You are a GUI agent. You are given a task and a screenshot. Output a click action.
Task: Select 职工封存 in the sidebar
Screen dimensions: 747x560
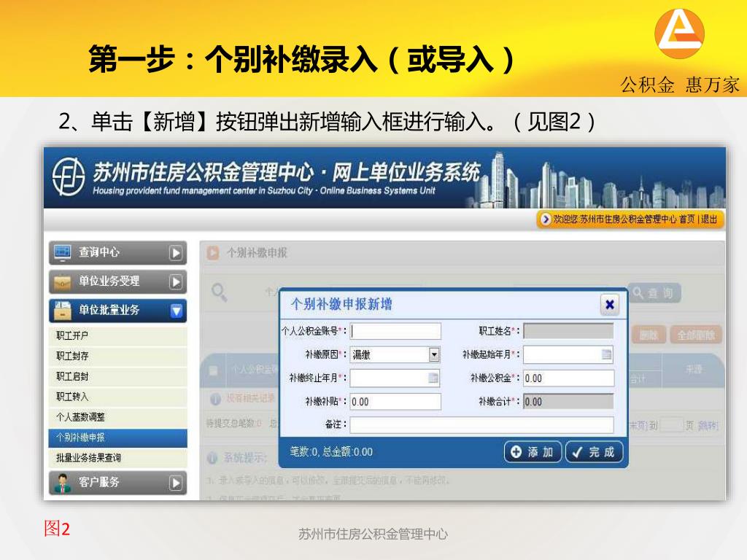(117, 356)
